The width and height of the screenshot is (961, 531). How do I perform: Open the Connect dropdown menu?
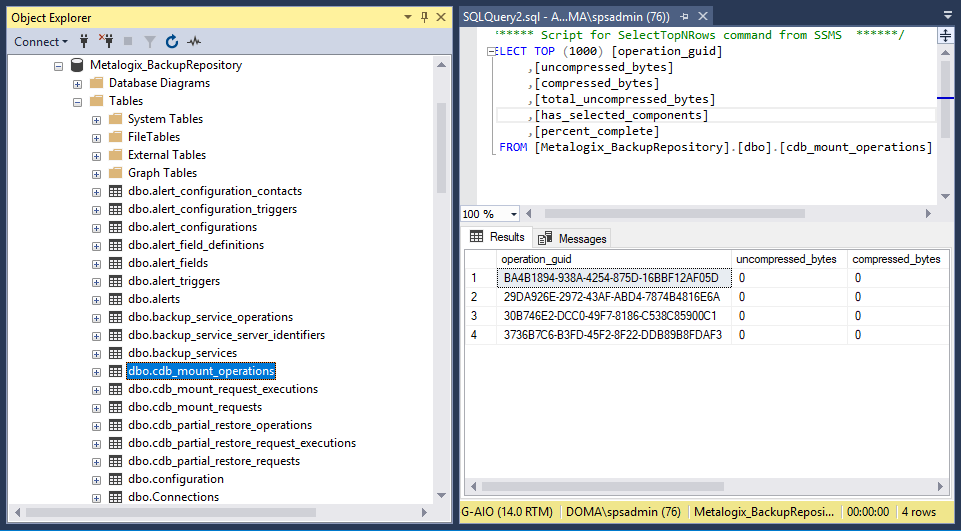pos(41,41)
